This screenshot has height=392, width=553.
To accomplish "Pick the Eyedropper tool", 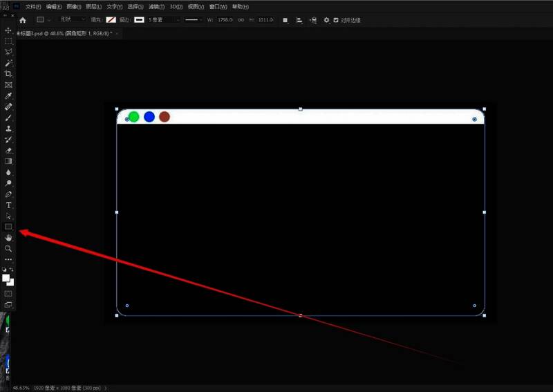I will click(8, 96).
